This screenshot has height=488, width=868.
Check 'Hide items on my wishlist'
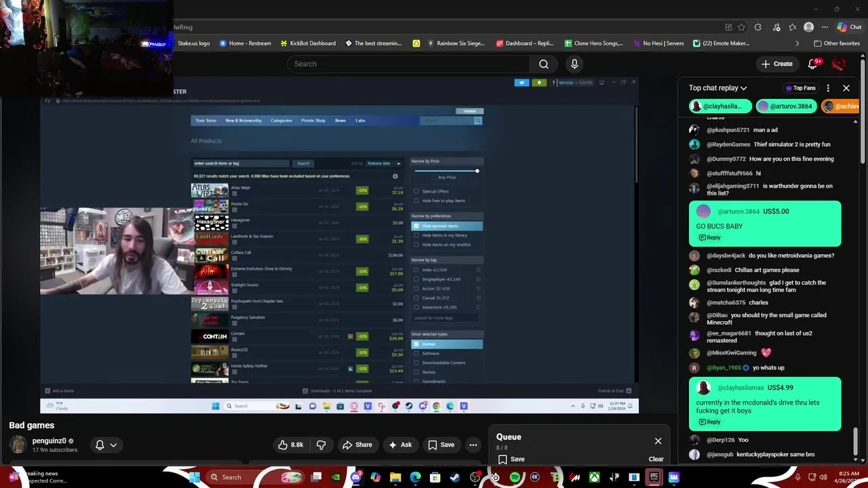point(416,245)
